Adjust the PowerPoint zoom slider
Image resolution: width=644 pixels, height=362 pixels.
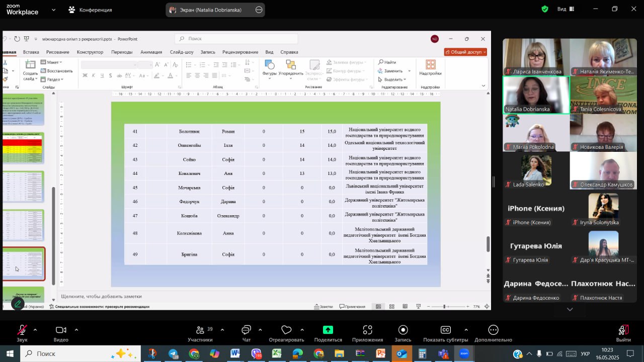point(444,306)
